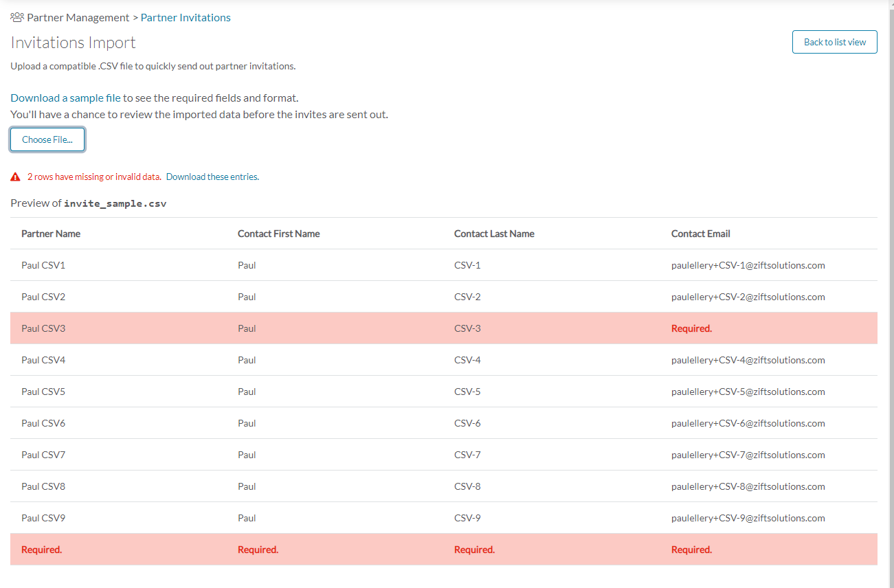Click the Back to list view button
894x588 pixels.
834,42
